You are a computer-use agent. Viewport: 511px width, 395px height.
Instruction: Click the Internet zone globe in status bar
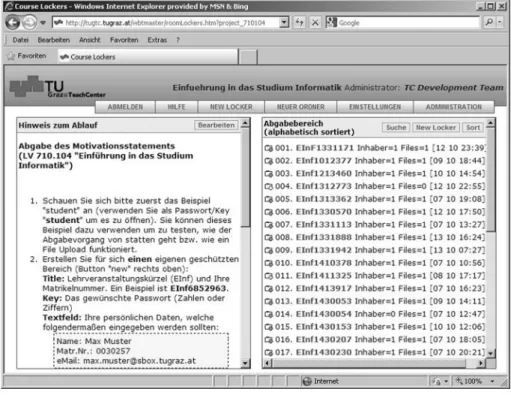(x=307, y=381)
